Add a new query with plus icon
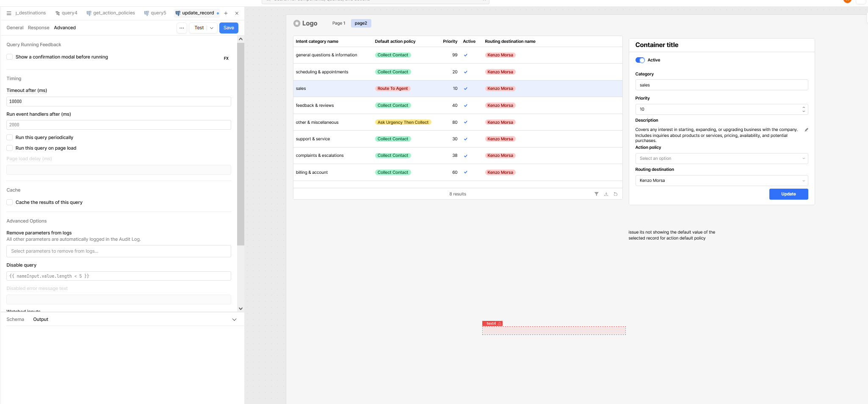Image resolution: width=868 pixels, height=404 pixels. click(x=226, y=13)
